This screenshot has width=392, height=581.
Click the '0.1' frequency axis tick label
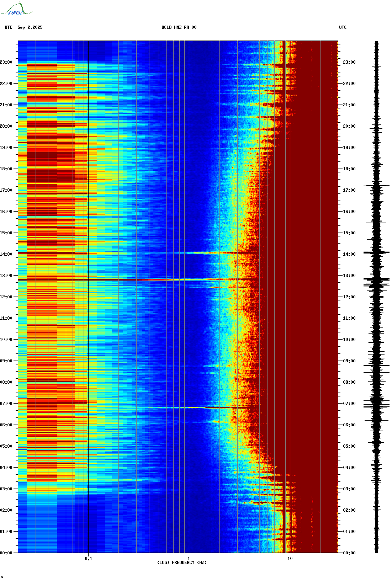coord(89,558)
